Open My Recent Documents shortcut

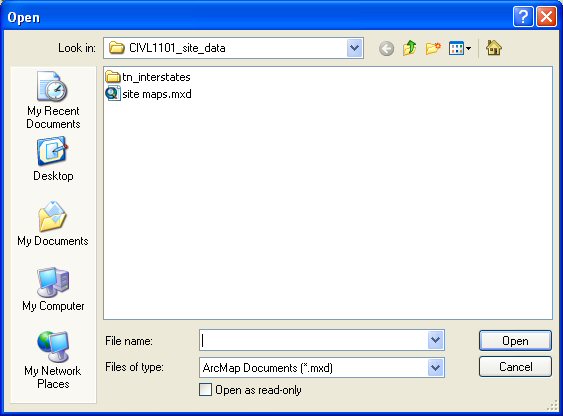point(53,100)
